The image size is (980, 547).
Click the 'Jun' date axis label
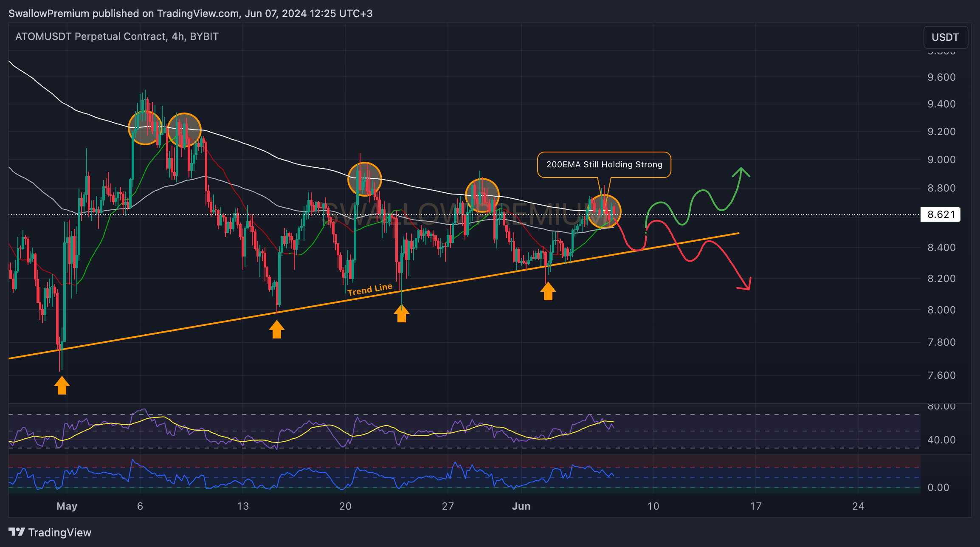(x=521, y=506)
